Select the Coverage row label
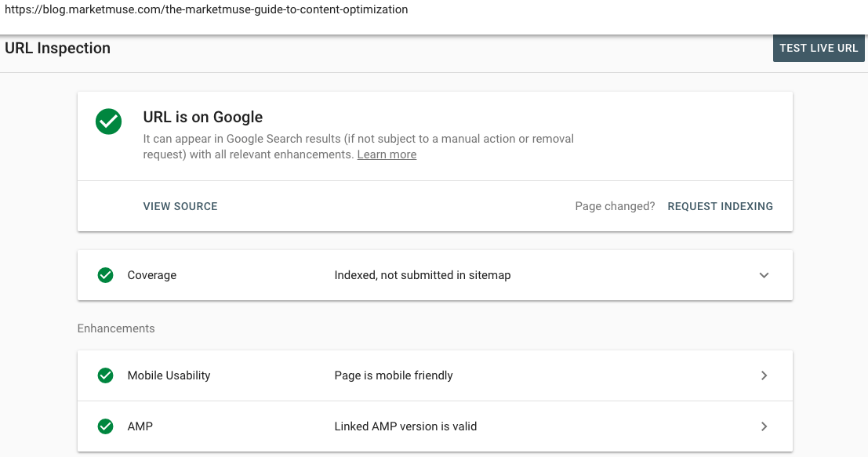Viewport: 868px width, 457px height. coord(152,275)
